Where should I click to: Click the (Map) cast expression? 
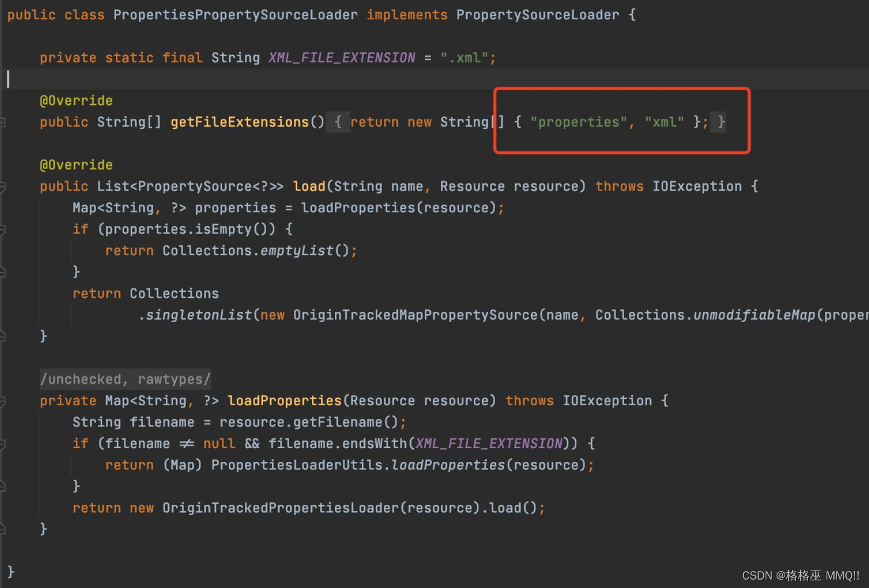(x=182, y=465)
